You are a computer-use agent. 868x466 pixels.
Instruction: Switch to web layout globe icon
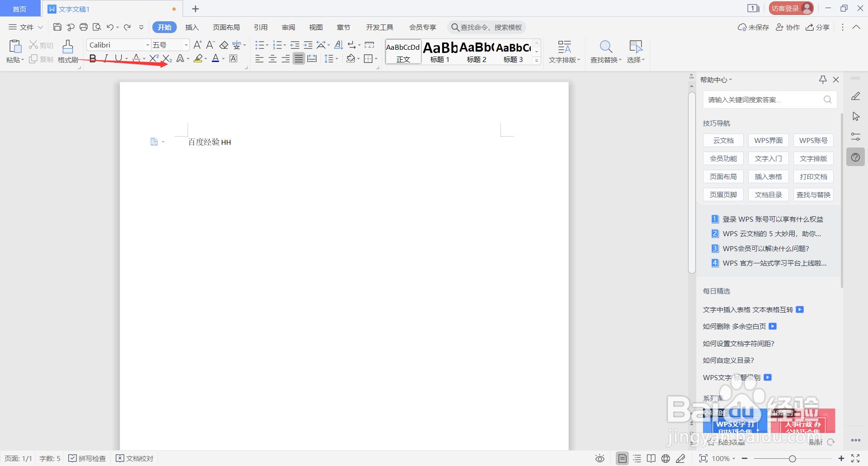(x=665, y=458)
